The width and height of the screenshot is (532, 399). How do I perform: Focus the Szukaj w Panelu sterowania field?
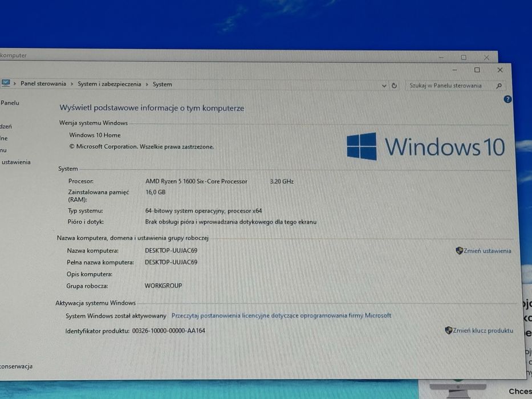[x=455, y=86]
